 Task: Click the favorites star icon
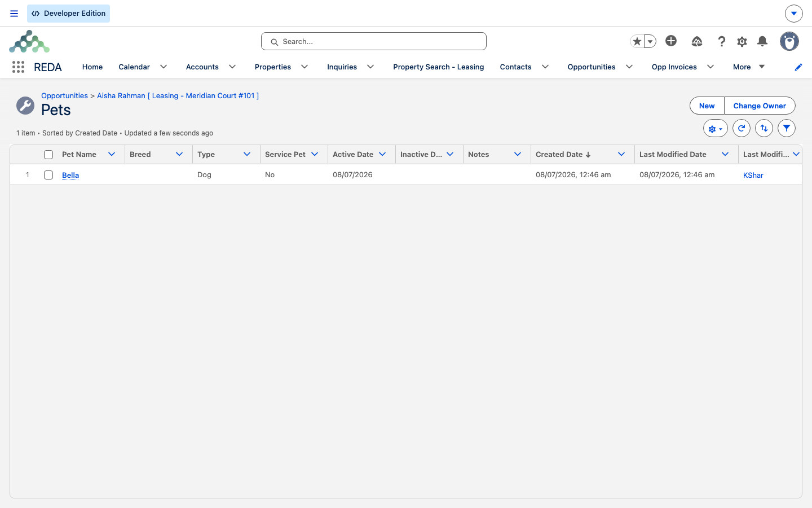637,41
